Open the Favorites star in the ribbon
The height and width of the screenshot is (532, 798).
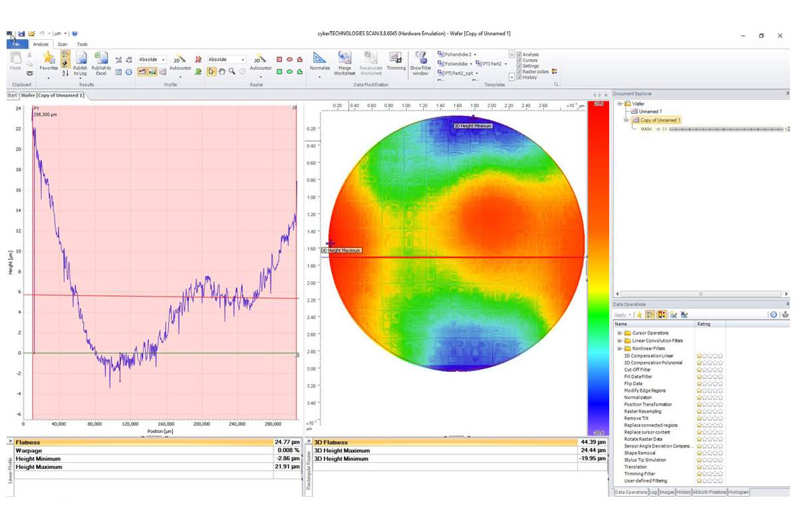[49, 59]
